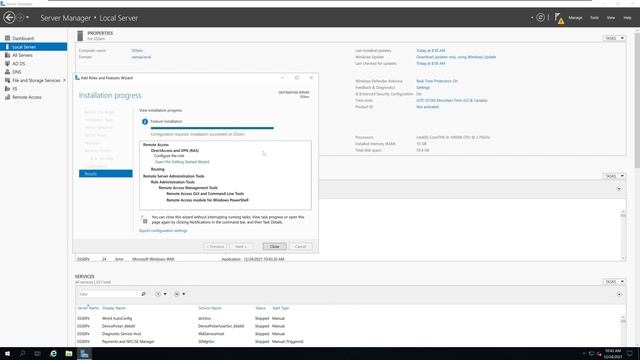Refresh Server Manager with the refresh icon
This screenshot has width=640, height=360.
[x=540, y=18]
